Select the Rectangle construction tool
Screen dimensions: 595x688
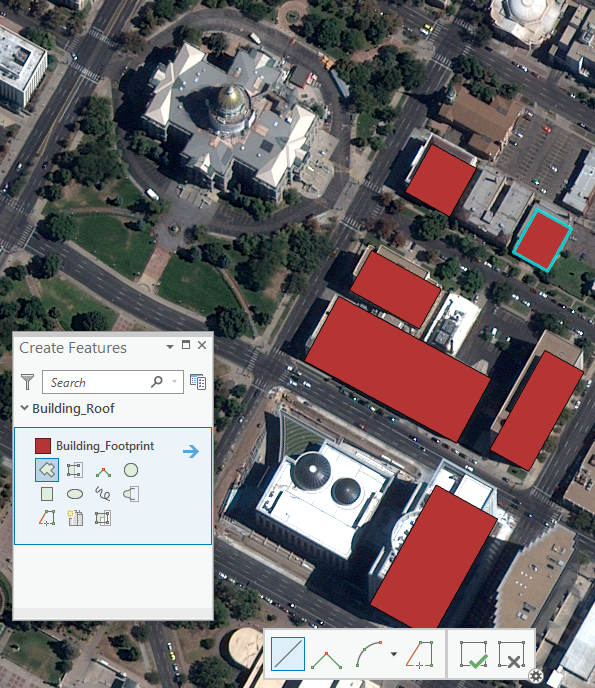(47, 494)
